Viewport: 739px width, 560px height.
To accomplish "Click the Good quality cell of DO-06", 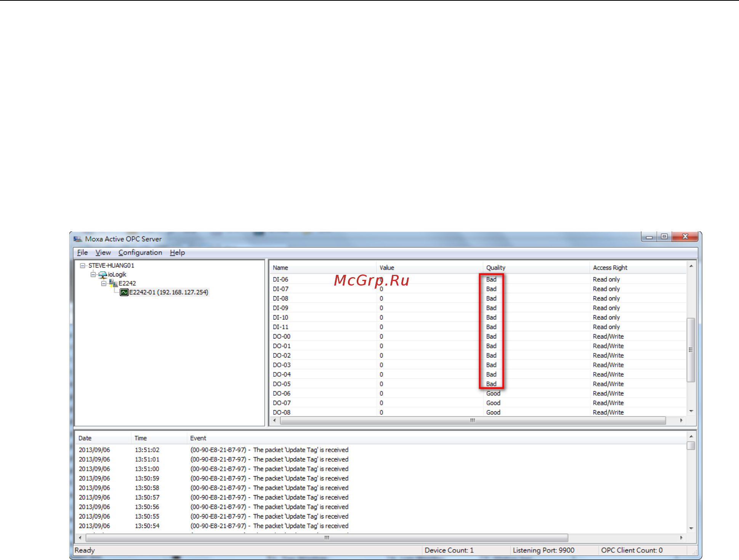I will [x=493, y=393].
